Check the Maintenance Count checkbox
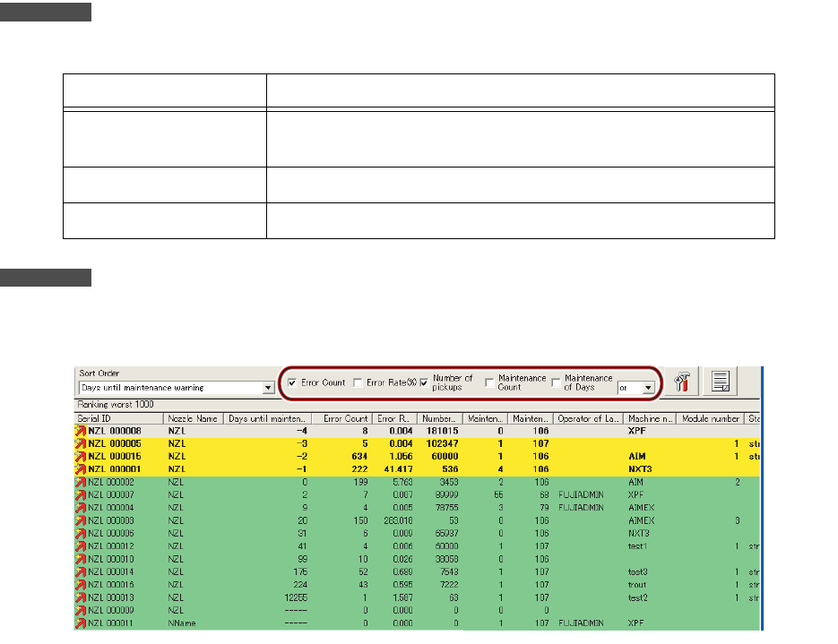 [x=489, y=383]
